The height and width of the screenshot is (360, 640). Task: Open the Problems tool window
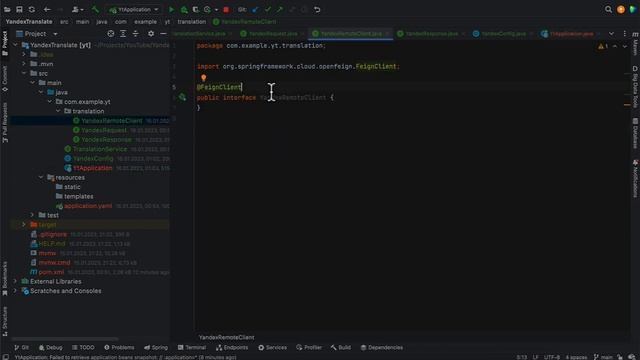click(119, 347)
